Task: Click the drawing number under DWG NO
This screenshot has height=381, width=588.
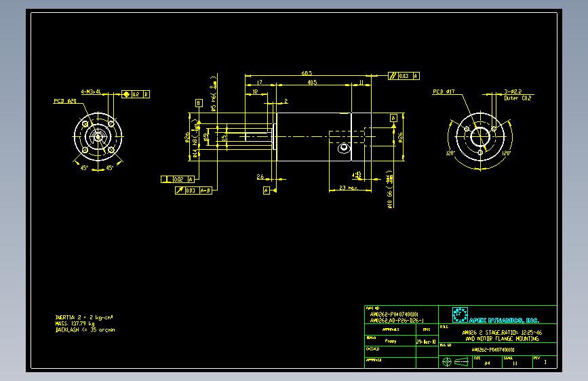Action: (493, 350)
